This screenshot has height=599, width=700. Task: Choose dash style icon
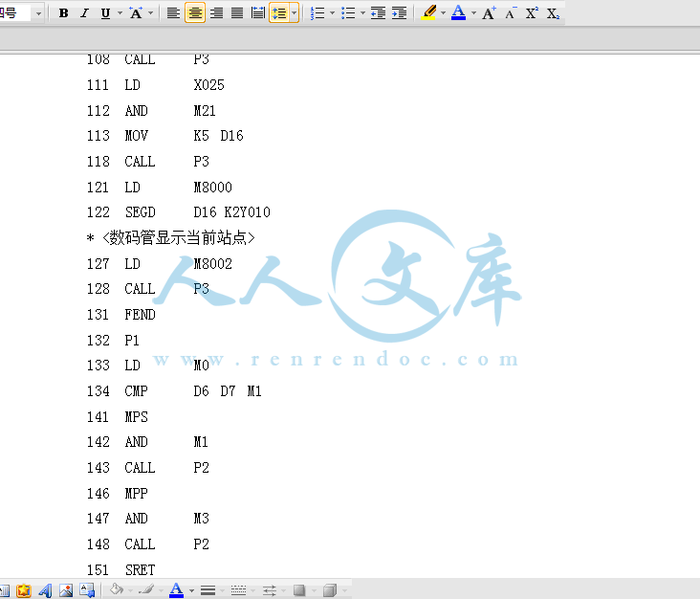(x=238, y=590)
